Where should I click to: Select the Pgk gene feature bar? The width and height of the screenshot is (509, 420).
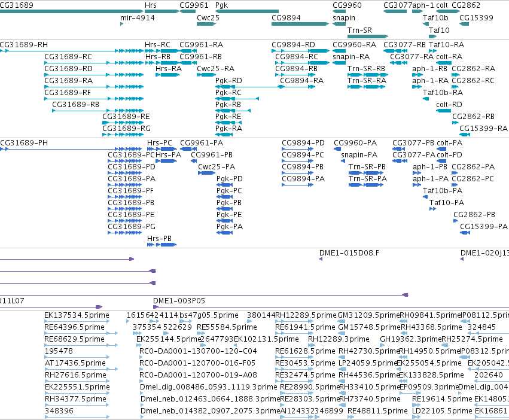click(246, 11)
